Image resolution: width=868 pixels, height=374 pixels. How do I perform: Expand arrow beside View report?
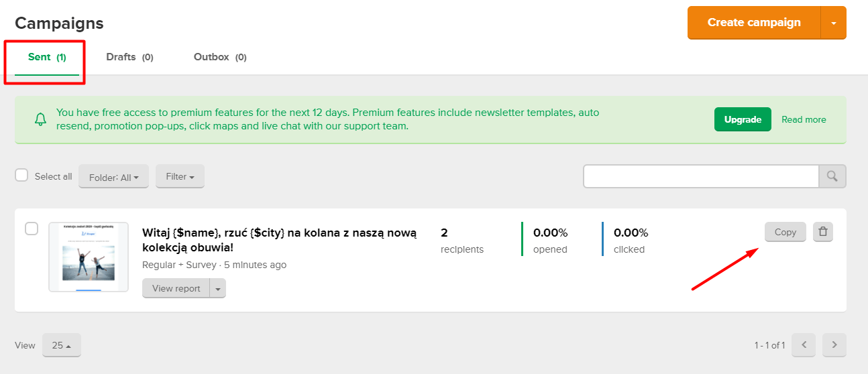coord(218,288)
